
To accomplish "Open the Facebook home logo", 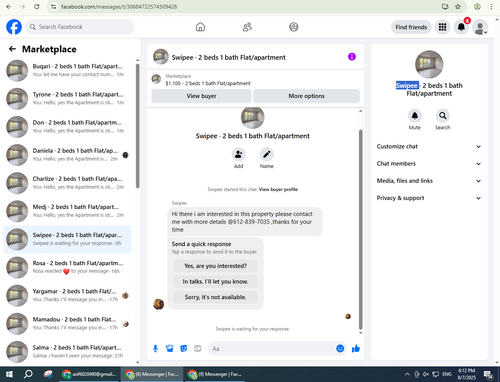I will pyautogui.click(x=14, y=27).
